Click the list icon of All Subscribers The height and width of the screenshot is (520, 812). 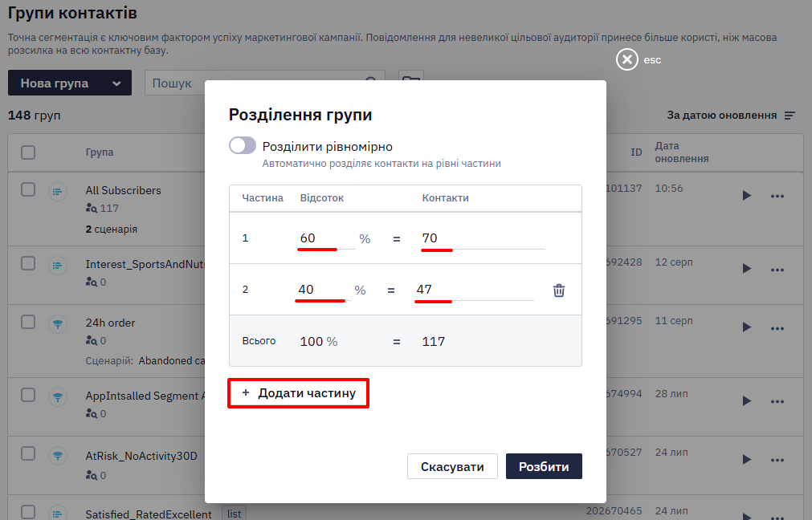[x=58, y=192]
